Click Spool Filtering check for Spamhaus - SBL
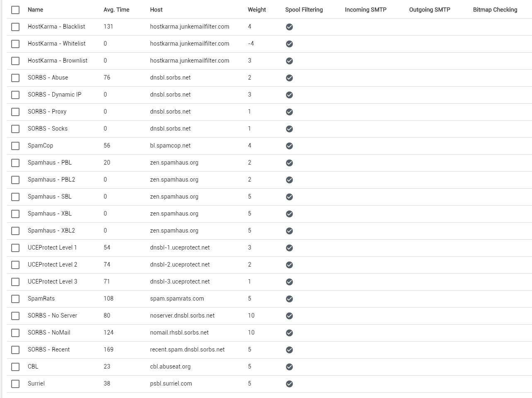This screenshot has height=398, width=532. (x=289, y=197)
